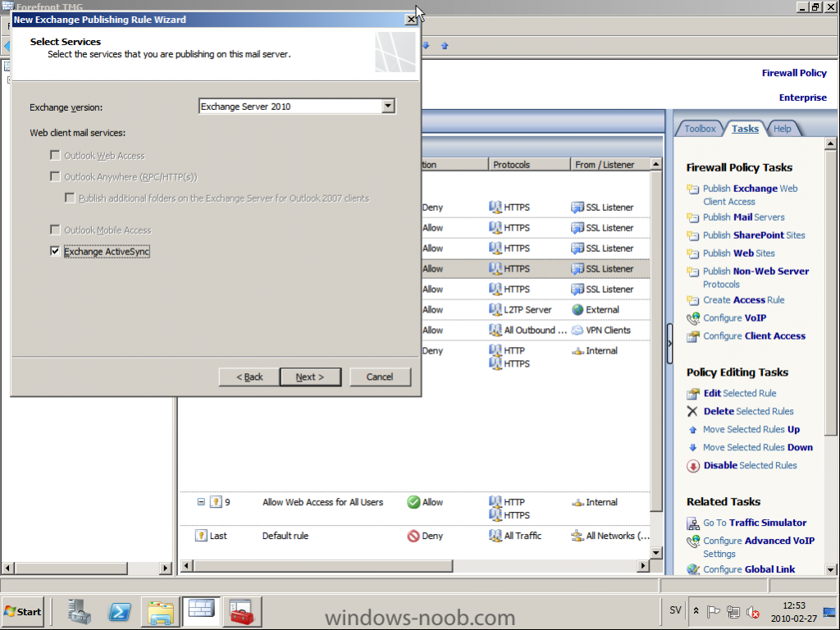840x630 pixels.
Task: Click the blue up arrow toolbar icon
Action: pos(445,46)
